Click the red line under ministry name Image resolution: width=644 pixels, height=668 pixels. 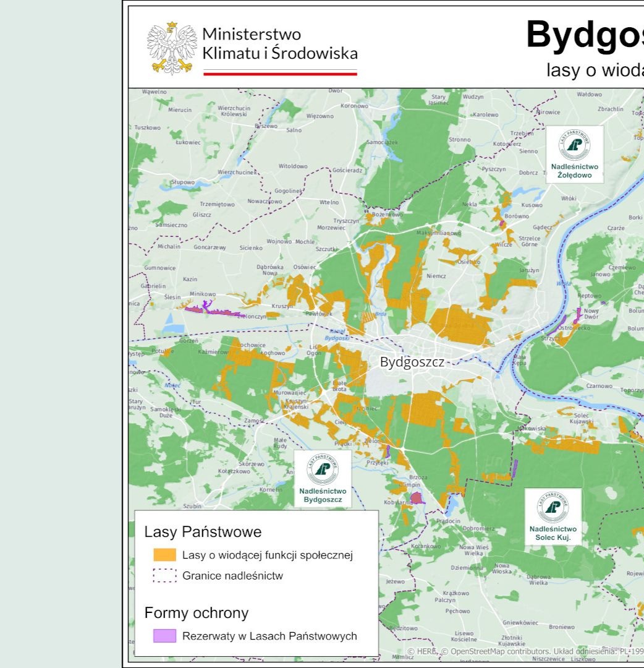click(x=280, y=74)
